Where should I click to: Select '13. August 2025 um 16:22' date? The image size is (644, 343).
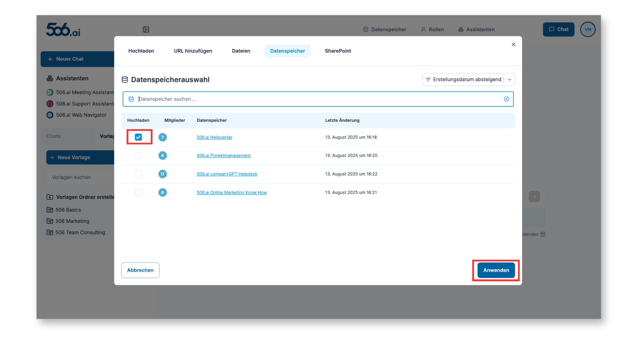pos(351,174)
